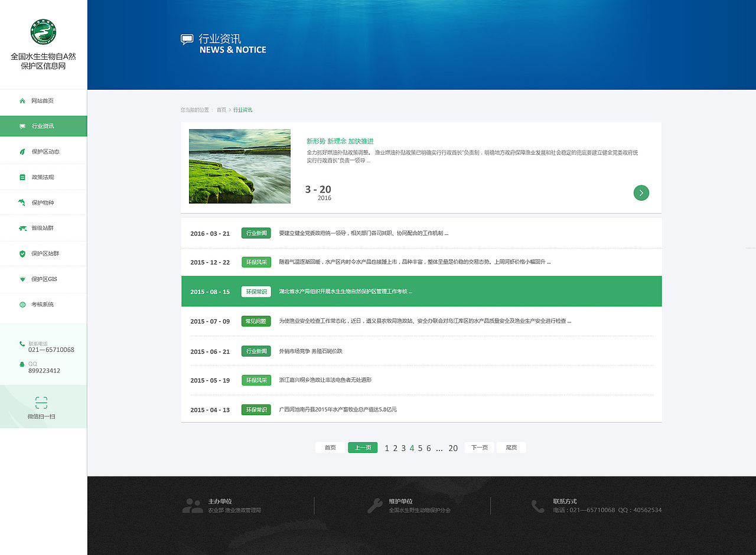Open the 行业资讯 sidebar menu item
This screenshot has height=555, width=756.
pos(43,126)
